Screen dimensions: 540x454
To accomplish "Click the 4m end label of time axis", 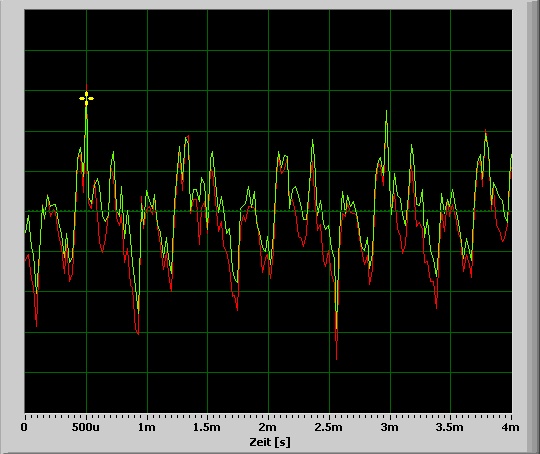I will point(510,427).
